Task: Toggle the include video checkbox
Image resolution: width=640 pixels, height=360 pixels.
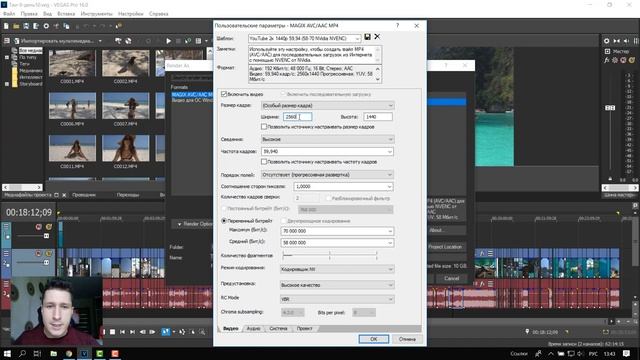Action: click(x=224, y=94)
